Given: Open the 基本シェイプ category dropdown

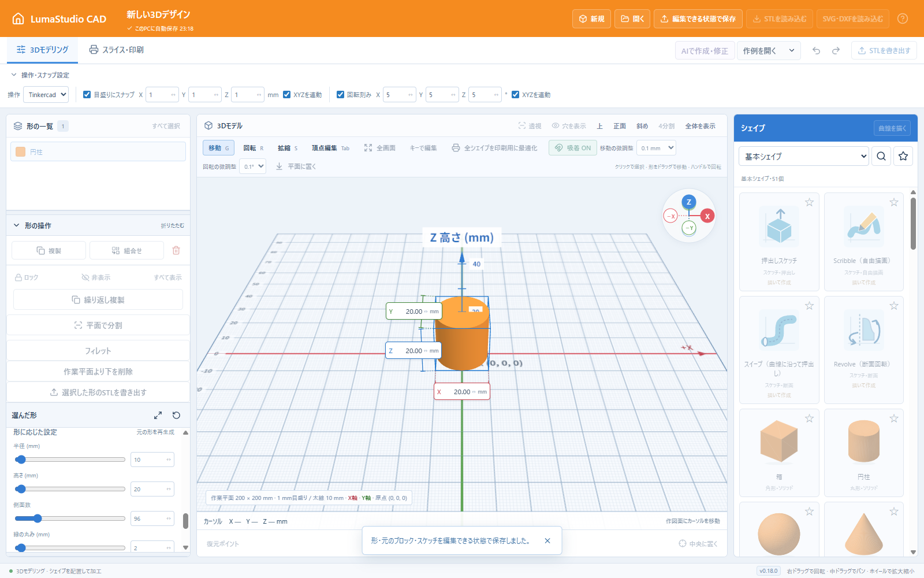Looking at the screenshot, I should 804,156.
